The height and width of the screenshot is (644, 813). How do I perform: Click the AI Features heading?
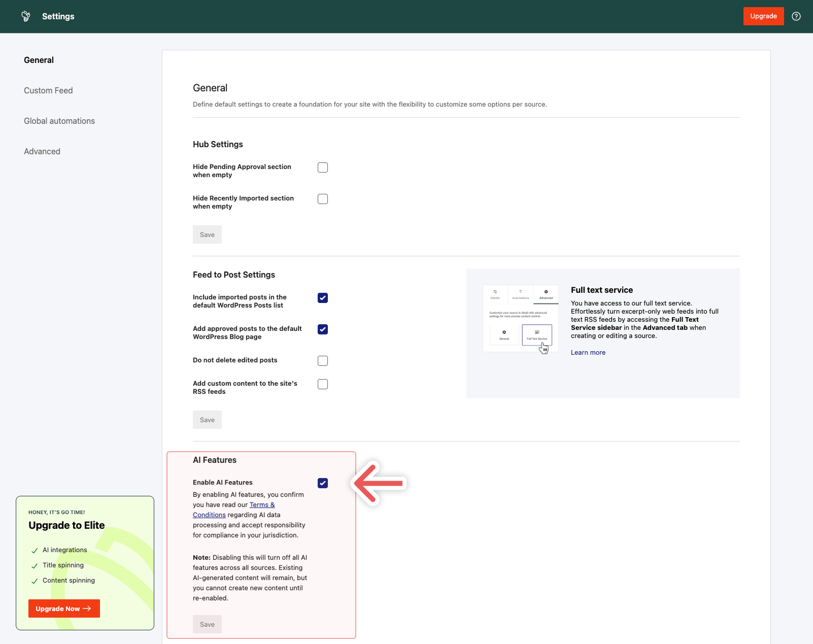point(215,460)
